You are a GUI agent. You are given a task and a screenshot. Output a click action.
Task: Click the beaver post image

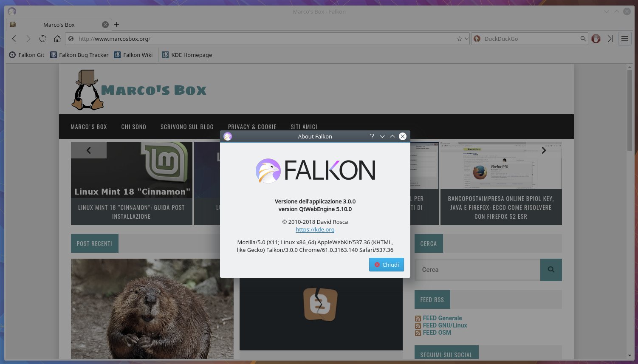152,309
